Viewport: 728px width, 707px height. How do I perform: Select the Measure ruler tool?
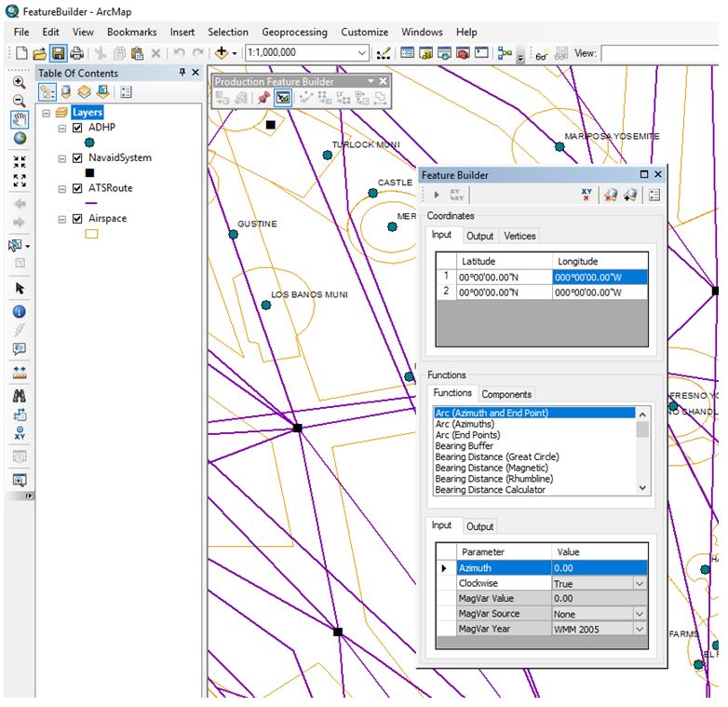[19, 371]
